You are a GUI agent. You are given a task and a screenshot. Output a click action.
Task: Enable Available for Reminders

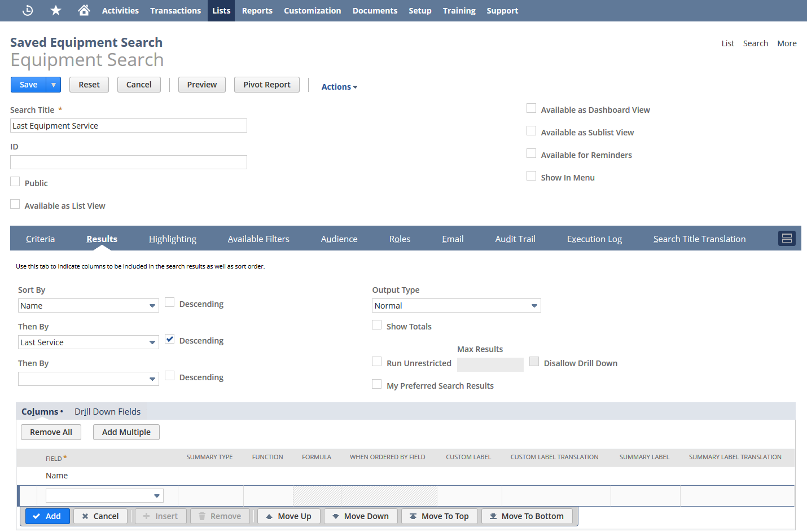coord(531,153)
